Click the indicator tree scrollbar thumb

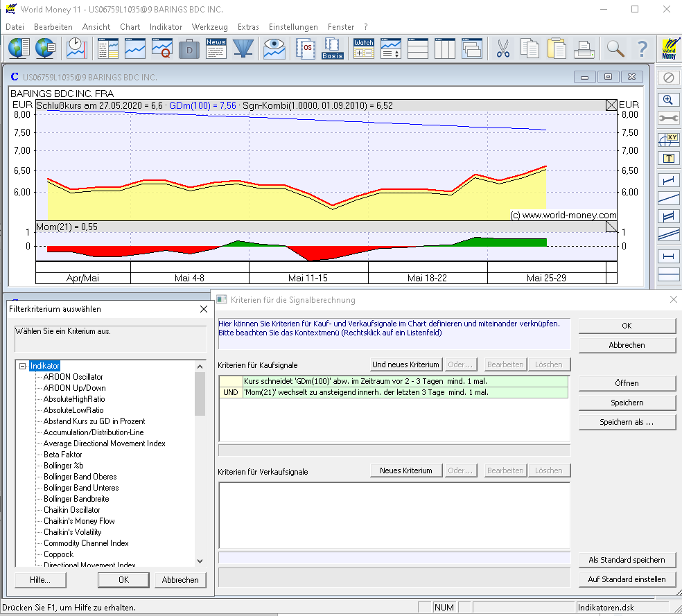200,394
